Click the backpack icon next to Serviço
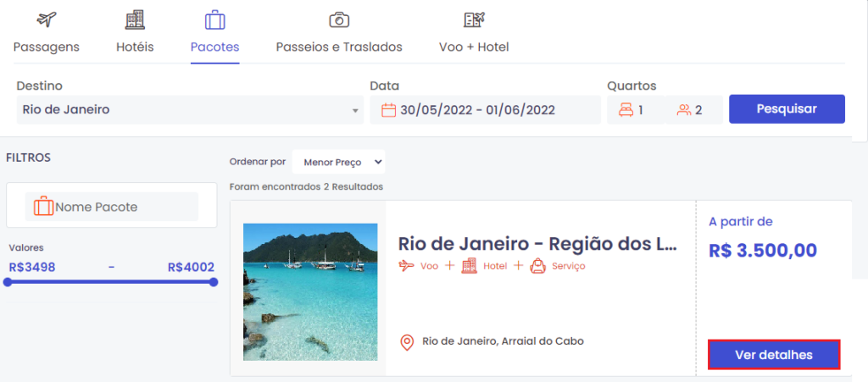The width and height of the screenshot is (868, 382). [537, 266]
